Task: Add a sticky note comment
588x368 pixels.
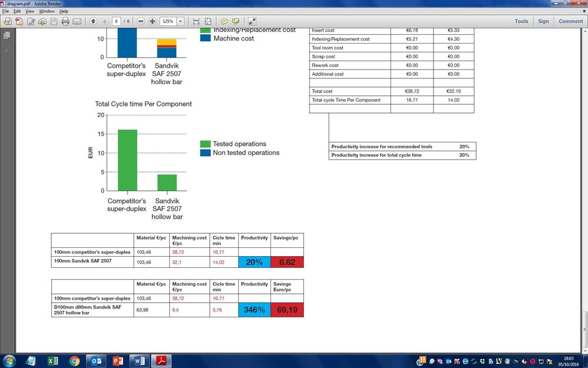Action: pos(224,21)
